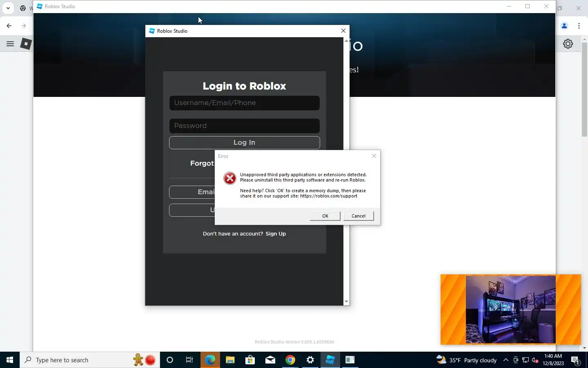The height and width of the screenshot is (368, 588).
Task: Open the notification center icon
Action: [x=575, y=360]
